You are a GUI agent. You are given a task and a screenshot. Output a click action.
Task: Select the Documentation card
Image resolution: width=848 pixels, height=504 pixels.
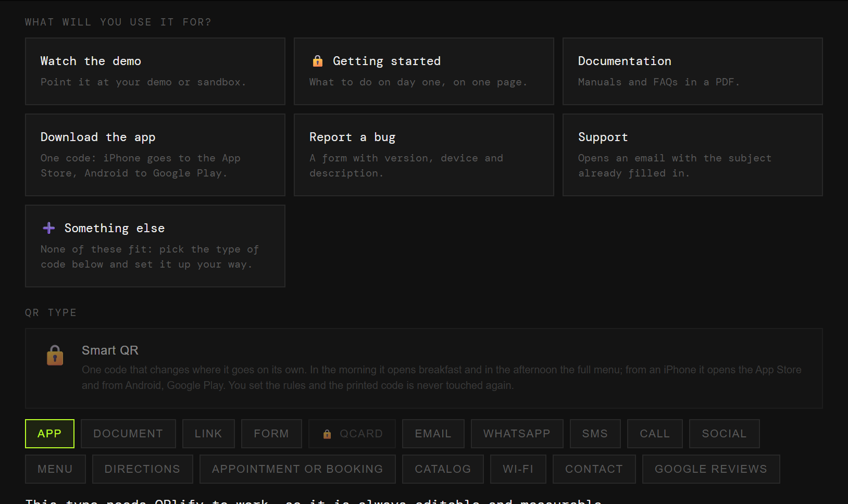(693, 71)
